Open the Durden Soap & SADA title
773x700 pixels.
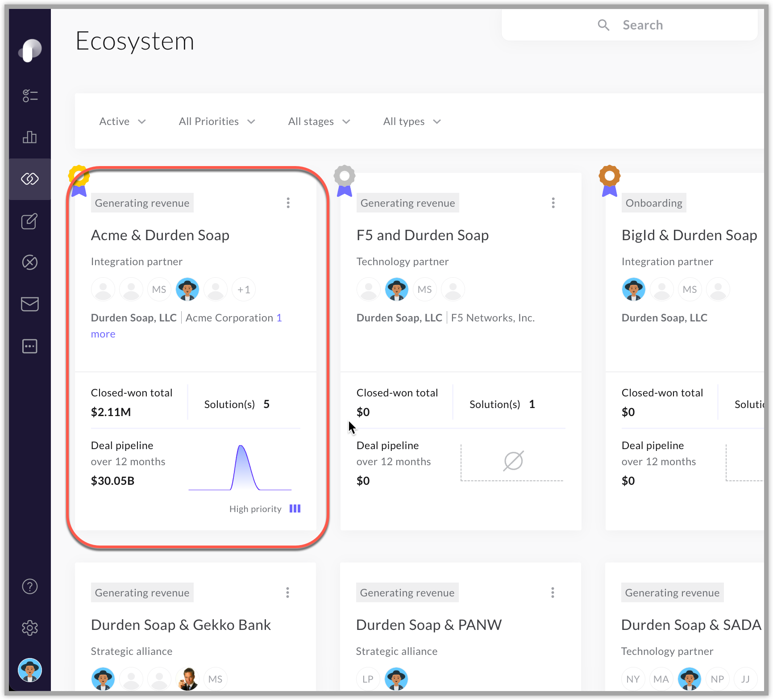tap(691, 625)
